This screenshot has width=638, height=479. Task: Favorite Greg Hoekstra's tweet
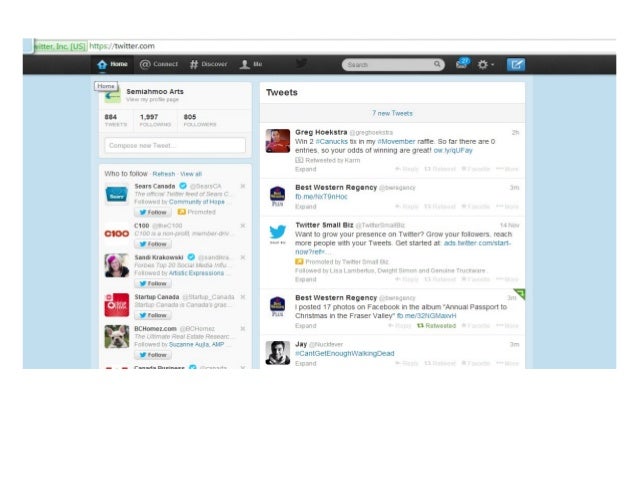click(475, 169)
